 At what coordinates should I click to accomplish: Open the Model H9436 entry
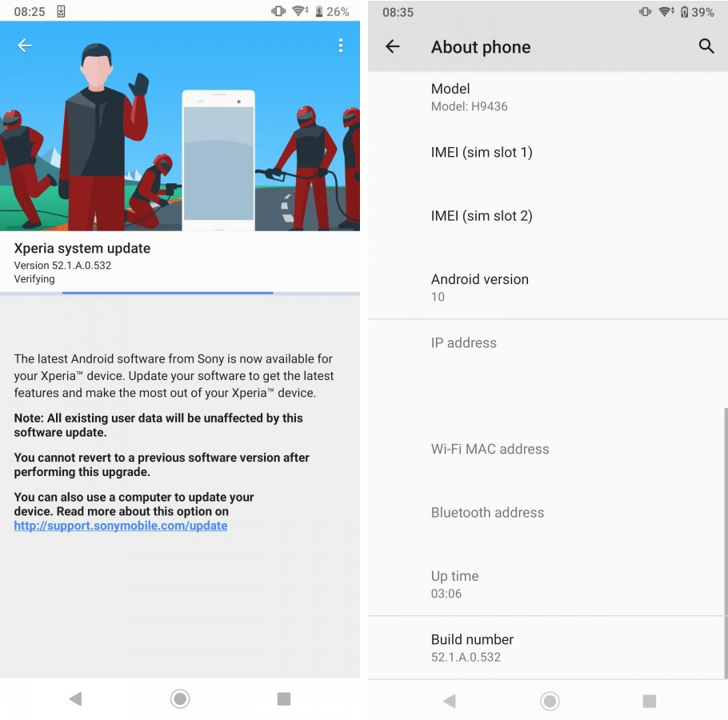point(548,97)
